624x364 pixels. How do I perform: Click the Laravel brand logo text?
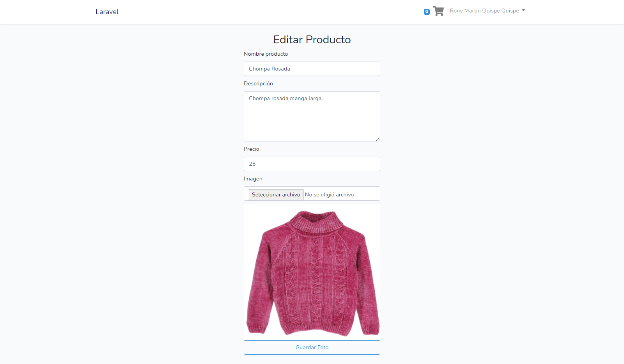[x=107, y=11]
